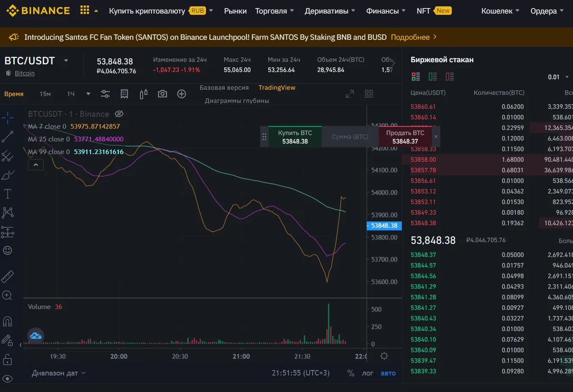This screenshot has width=573, height=392.
Task: Add a comparison symbol with plus icon
Action: click(x=181, y=94)
